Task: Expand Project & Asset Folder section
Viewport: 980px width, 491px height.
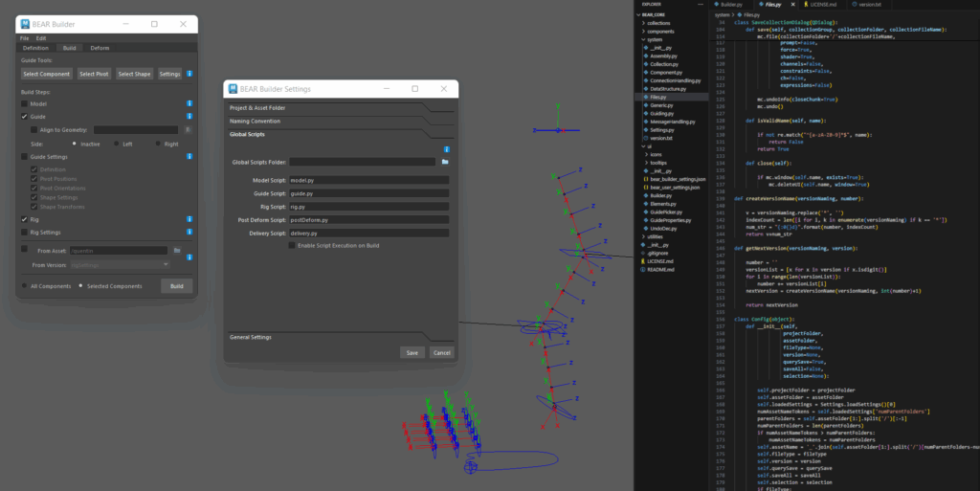Action: click(x=341, y=108)
